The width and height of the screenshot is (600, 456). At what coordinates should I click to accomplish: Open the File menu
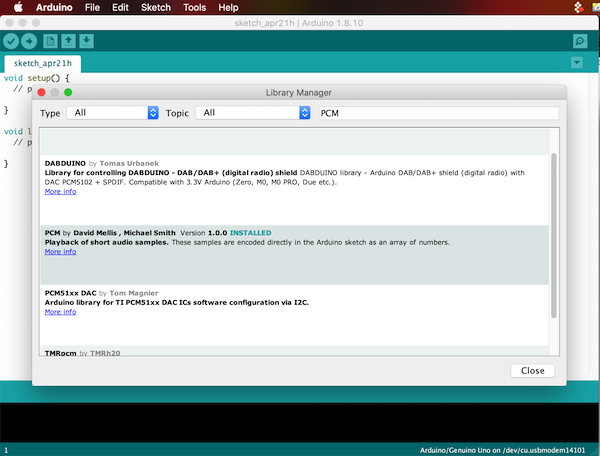click(x=92, y=7)
